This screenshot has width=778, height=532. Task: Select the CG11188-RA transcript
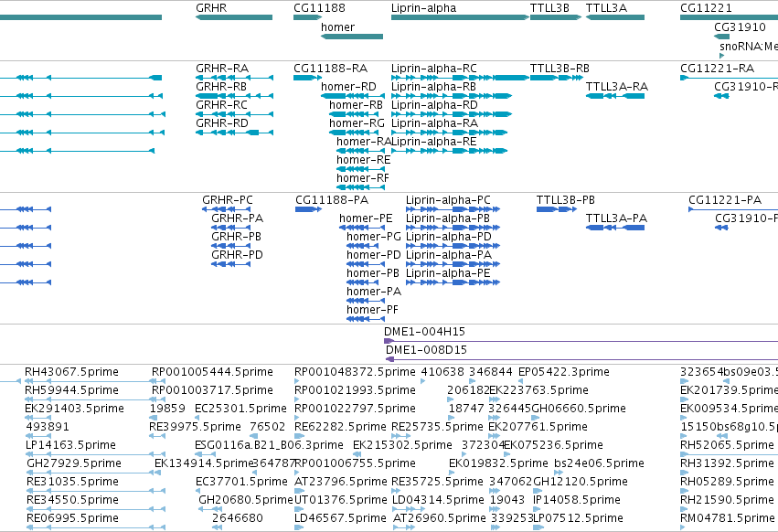pos(307,78)
